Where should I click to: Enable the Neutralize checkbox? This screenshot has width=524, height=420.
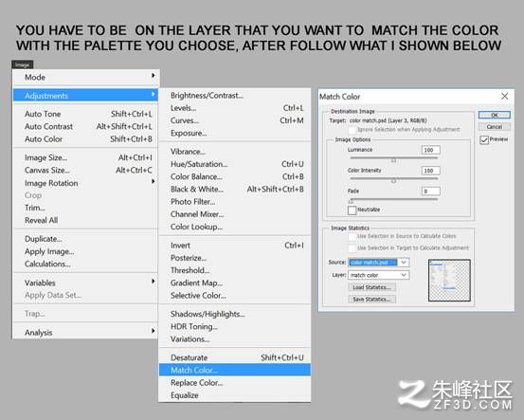point(352,210)
